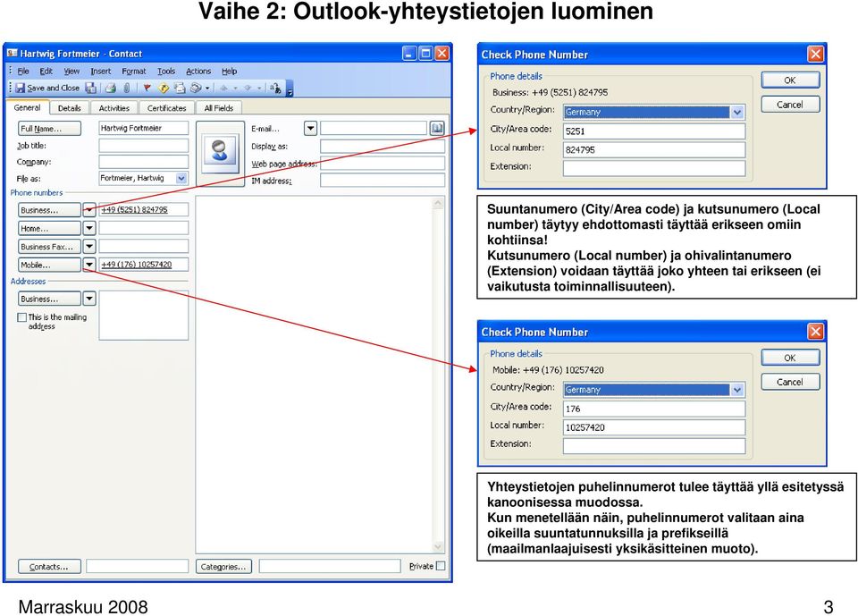Switch to the Activities tab

click(114, 108)
